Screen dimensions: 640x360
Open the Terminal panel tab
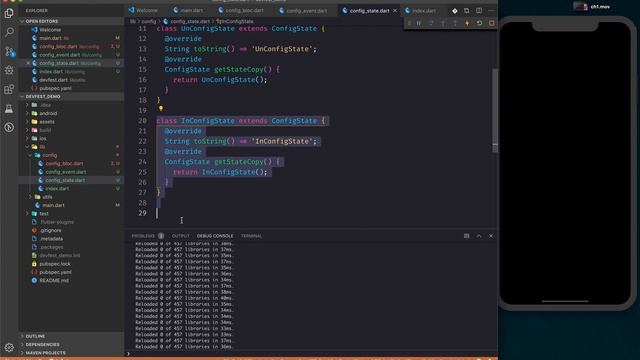click(251, 236)
